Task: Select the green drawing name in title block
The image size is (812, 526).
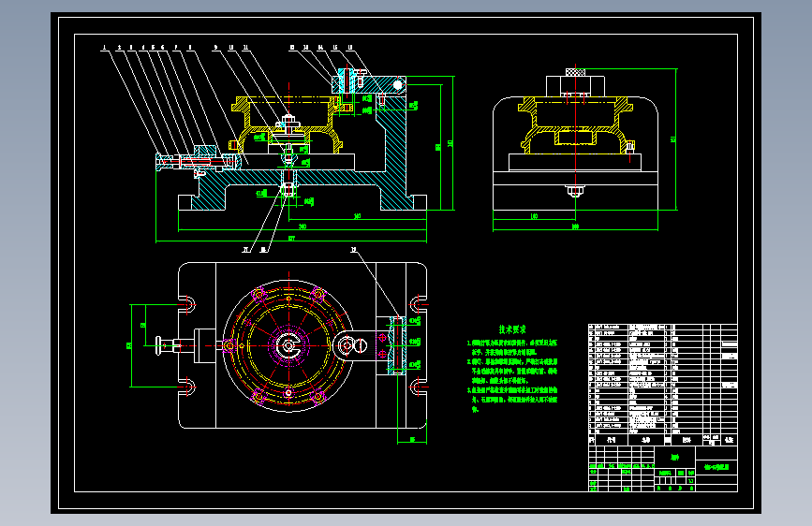Action: (x=716, y=467)
